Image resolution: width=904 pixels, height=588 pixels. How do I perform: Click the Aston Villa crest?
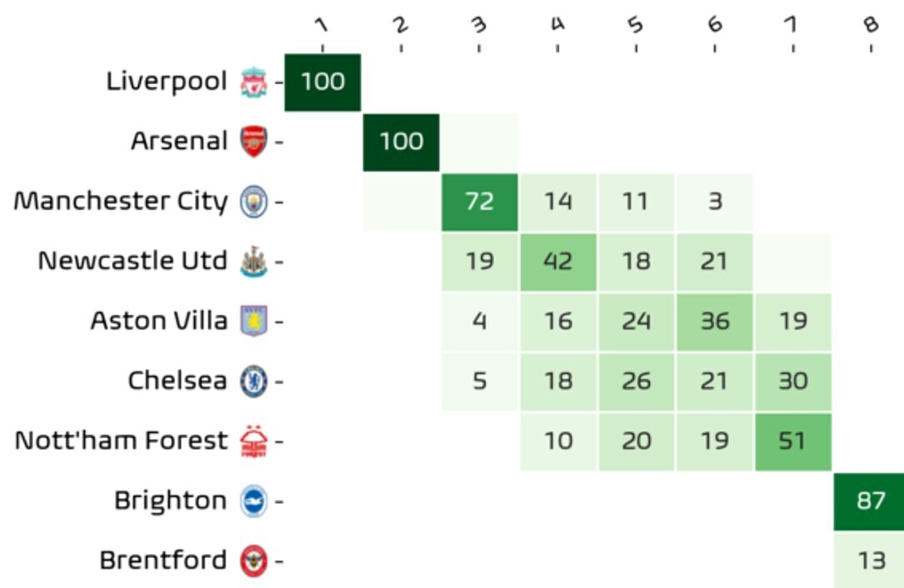[x=253, y=321]
